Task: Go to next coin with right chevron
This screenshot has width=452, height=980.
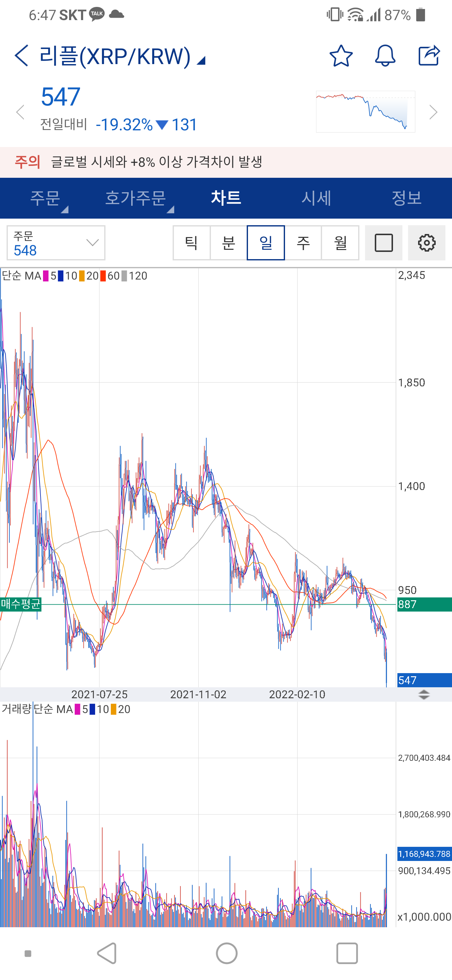Action: coord(433,112)
